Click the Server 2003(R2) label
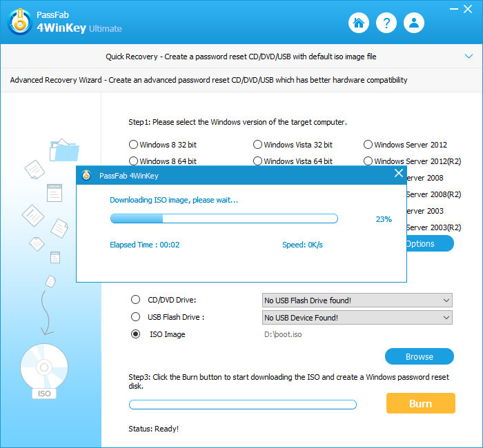The width and height of the screenshot is (483, 448). coord(434,227)
